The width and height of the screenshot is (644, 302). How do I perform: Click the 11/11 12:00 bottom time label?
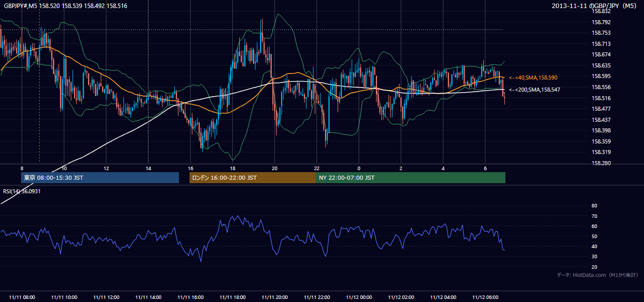(x=106, y=297)
